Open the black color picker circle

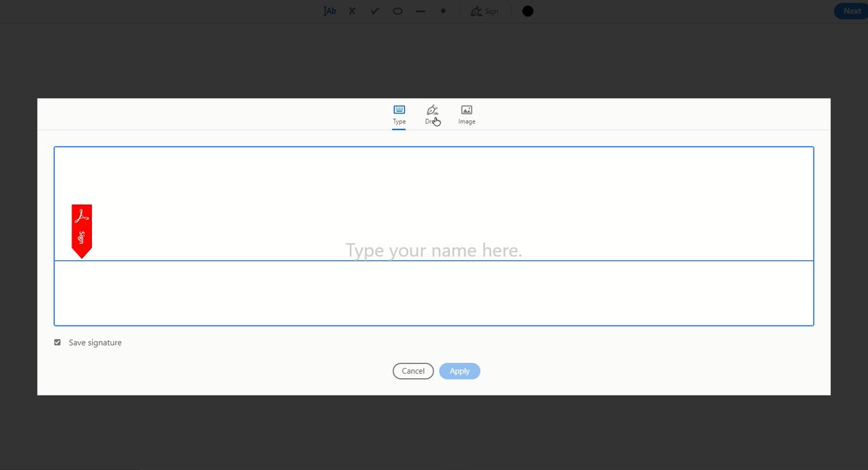[528, 11]
